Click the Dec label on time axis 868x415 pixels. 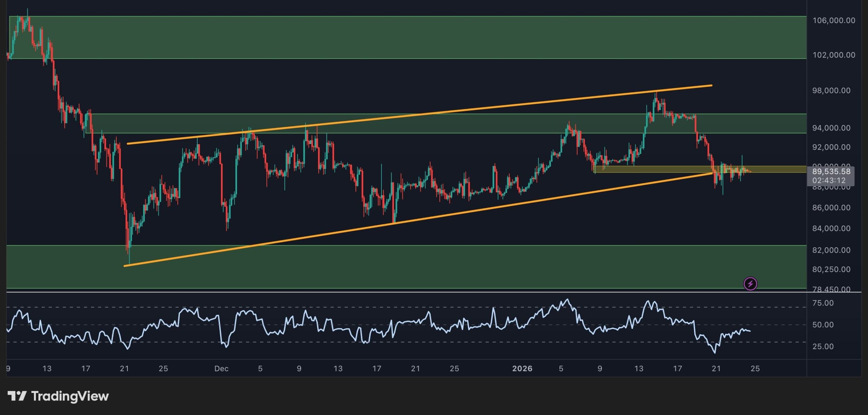[x=222, y=368]
